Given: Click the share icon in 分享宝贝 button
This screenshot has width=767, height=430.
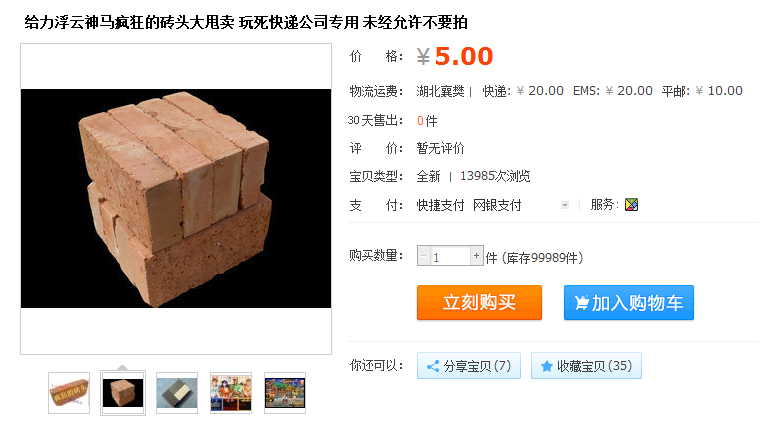Looking at the screenshot, I should [x=432, y=366].
